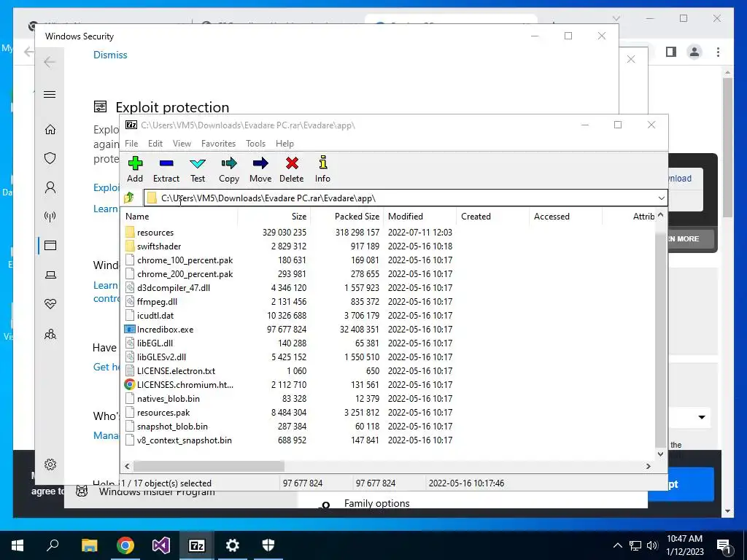
Task: Select LICENSE.electron.txt file
Action: [176, 370]
